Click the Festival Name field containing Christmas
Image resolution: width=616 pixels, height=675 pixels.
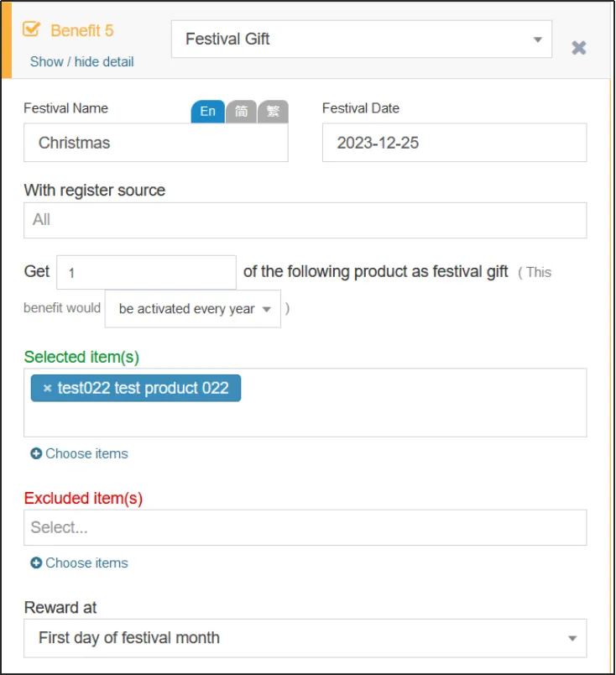click(155, 143)
